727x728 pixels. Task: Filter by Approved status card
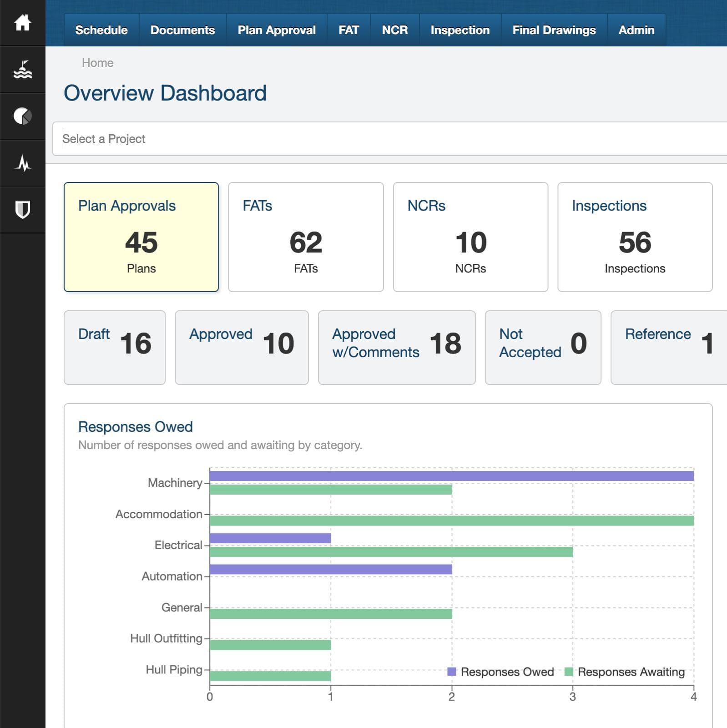click(242, 348)
